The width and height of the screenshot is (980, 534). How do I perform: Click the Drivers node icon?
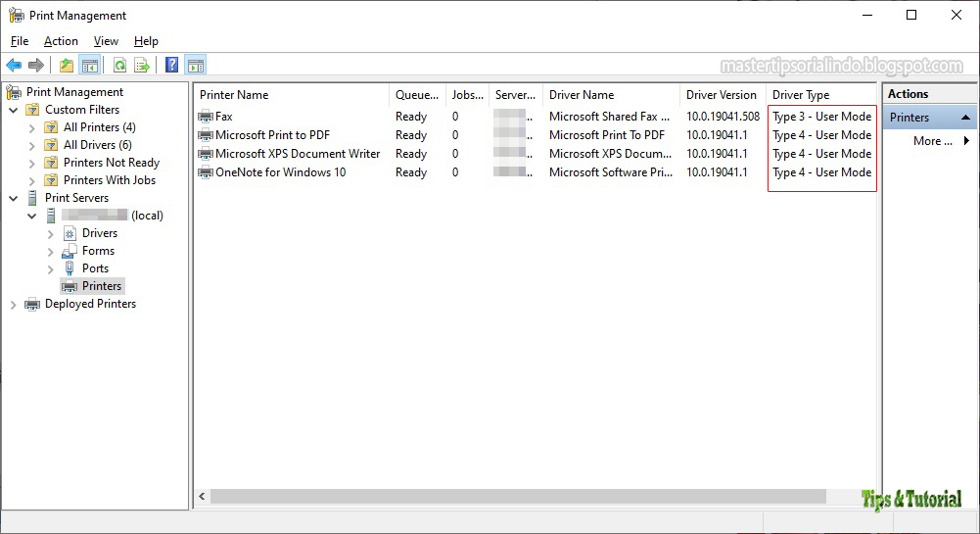[x=70, y=233]
